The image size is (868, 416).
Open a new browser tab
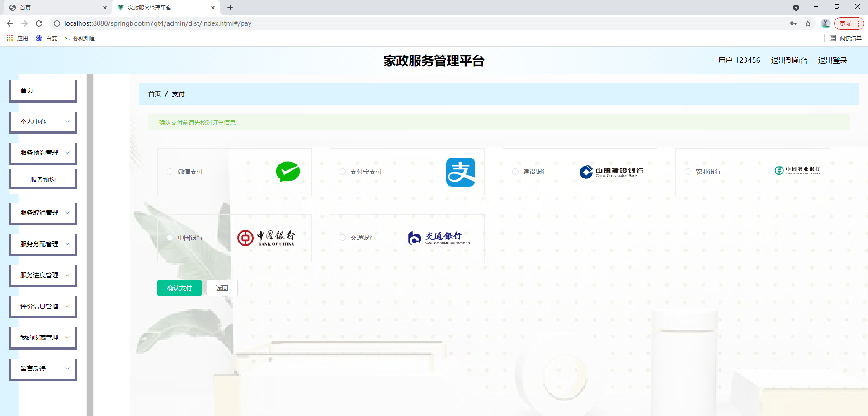pos(230,8)
